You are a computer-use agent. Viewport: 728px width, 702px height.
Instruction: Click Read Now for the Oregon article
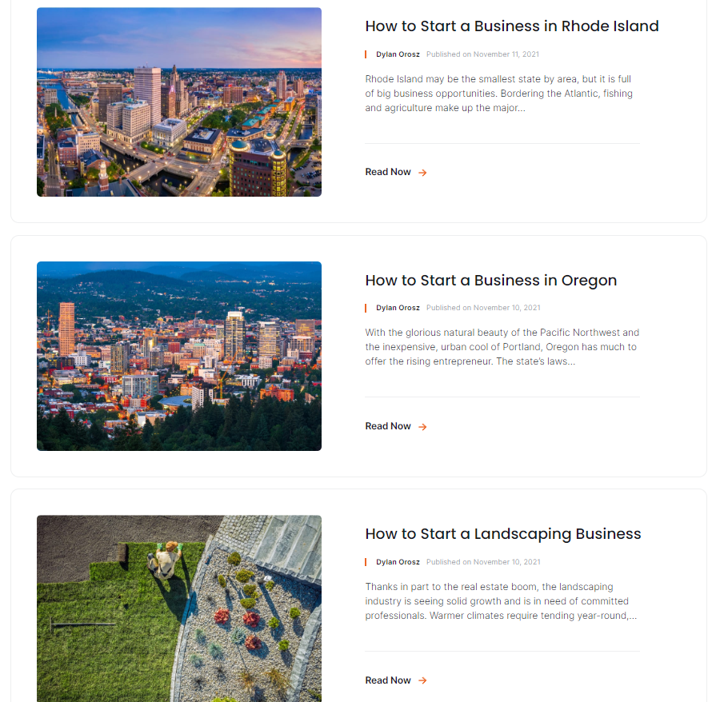(388, 426)
